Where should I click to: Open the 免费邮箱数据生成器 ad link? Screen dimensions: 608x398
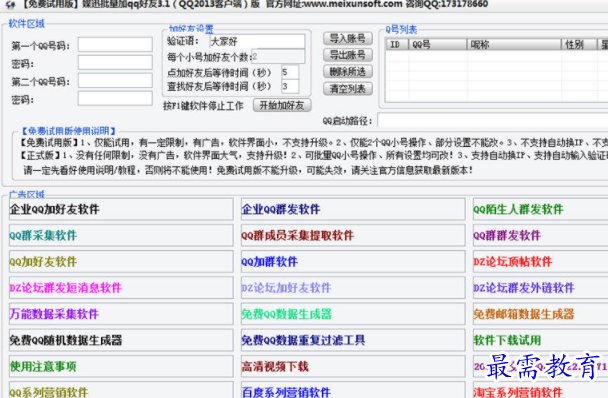click(541, 314)
